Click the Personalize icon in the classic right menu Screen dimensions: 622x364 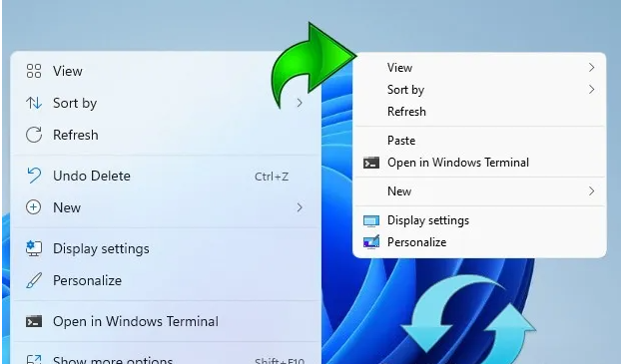[371, 242]
